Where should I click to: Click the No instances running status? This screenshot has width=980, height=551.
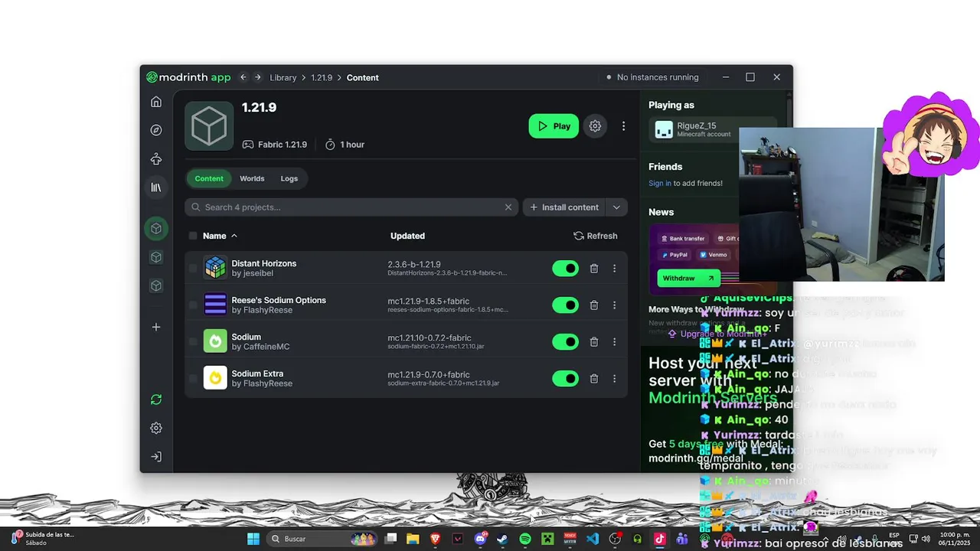pyautogui.click(x=652, y=77)
